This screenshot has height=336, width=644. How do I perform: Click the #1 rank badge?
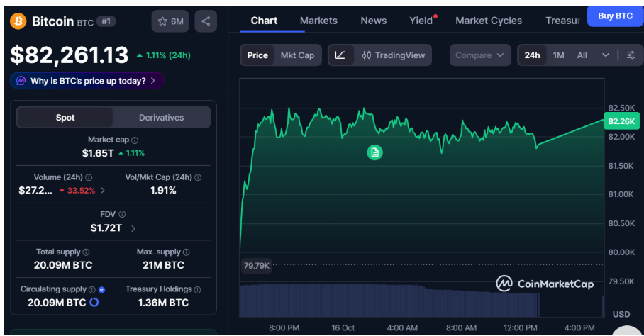pyautogui.click(x=106, y=21)
